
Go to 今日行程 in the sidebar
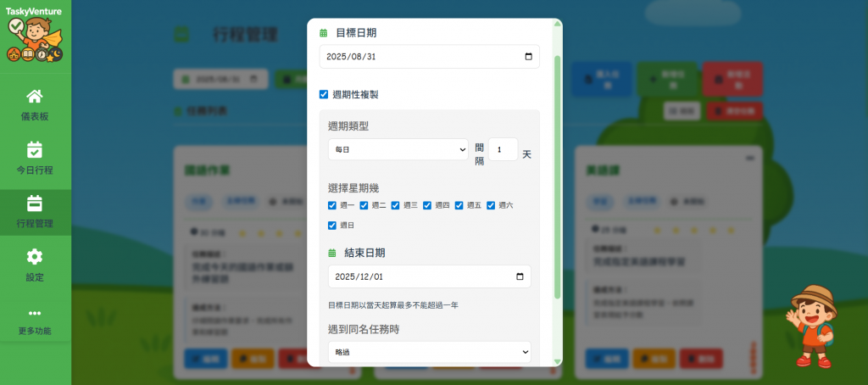(35, 159)
